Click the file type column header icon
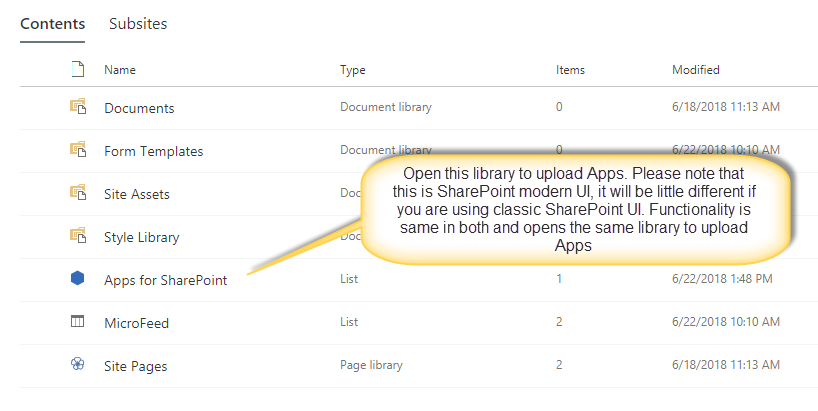 click(x=77, y=70)
